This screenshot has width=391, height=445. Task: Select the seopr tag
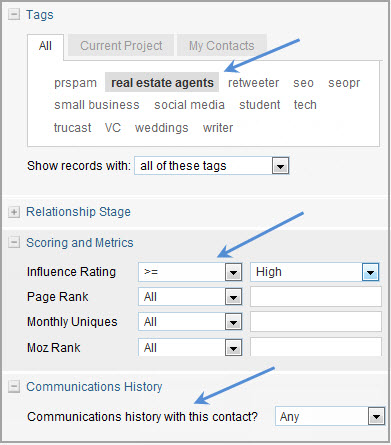(344, 83)
